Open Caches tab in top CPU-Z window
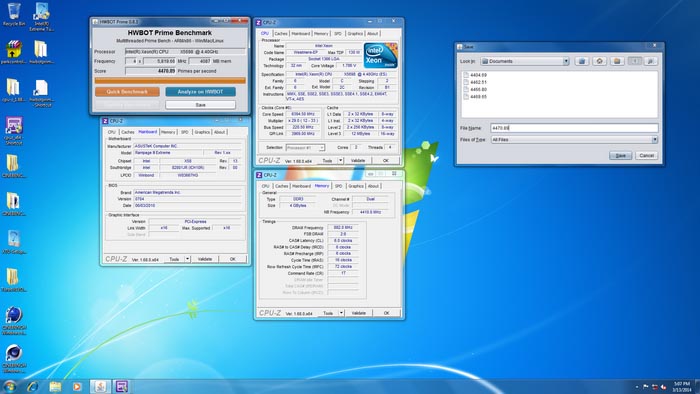The image size is (700, 394). tap(281, 33)
